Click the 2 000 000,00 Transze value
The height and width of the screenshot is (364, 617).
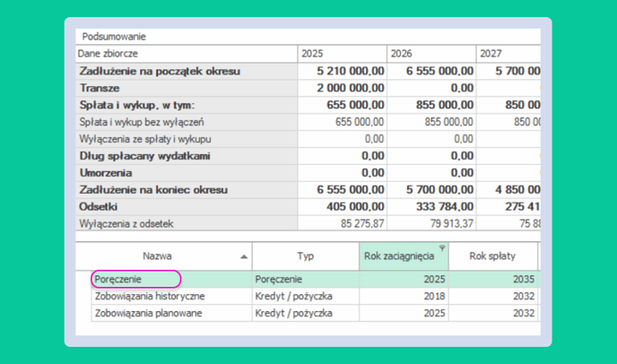click(351, 88)
